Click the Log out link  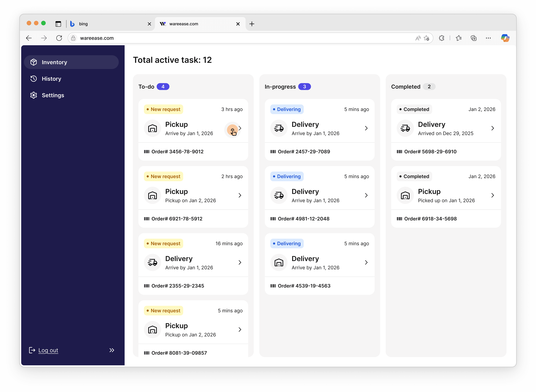(x=48, y=350)
